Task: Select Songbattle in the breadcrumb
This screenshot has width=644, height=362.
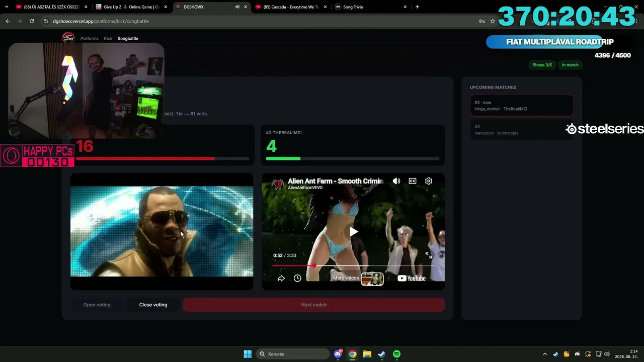Action: click(x=128, y=38)
